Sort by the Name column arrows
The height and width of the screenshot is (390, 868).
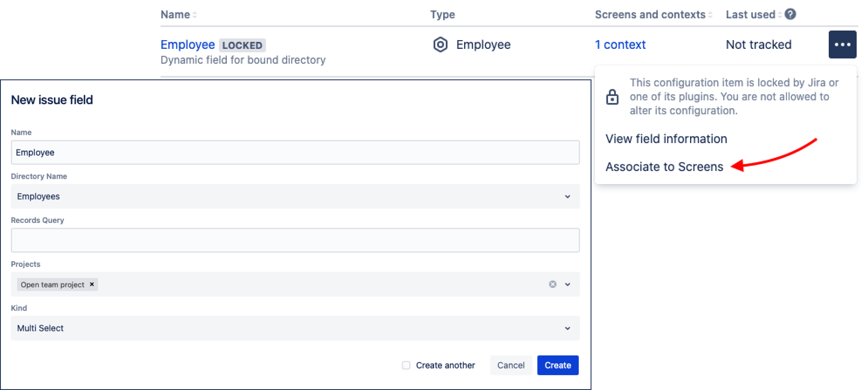195,15
